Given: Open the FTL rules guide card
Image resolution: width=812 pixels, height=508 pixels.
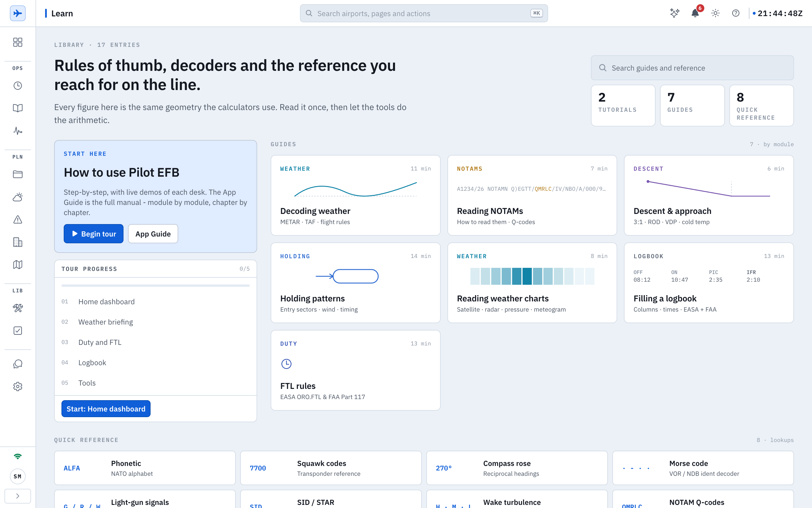Looking at the screenshot, I should click(355, 370).
